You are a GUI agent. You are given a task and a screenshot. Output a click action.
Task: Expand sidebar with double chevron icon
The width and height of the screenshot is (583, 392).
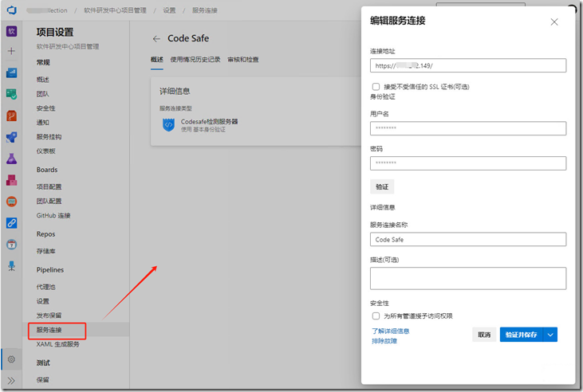click(11, 381)
